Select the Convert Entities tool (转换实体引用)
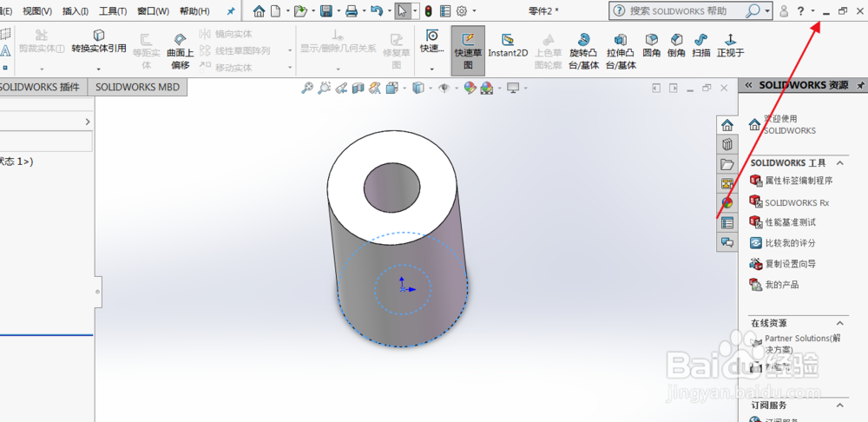Image resolution: width=868 pixels, height=422 pixels. pos(99,42)
